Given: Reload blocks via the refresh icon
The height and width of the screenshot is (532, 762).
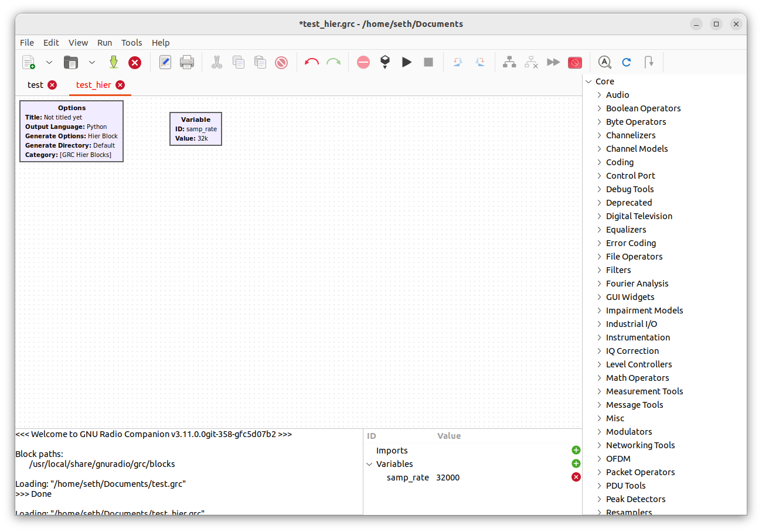Looking at the screenshot, I should point(626,62).
